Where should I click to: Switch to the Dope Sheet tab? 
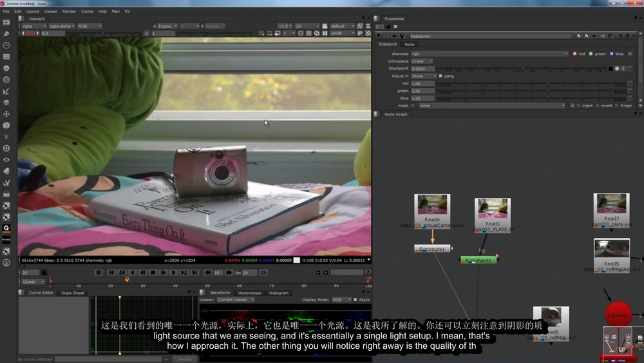[x=72, y=293]
